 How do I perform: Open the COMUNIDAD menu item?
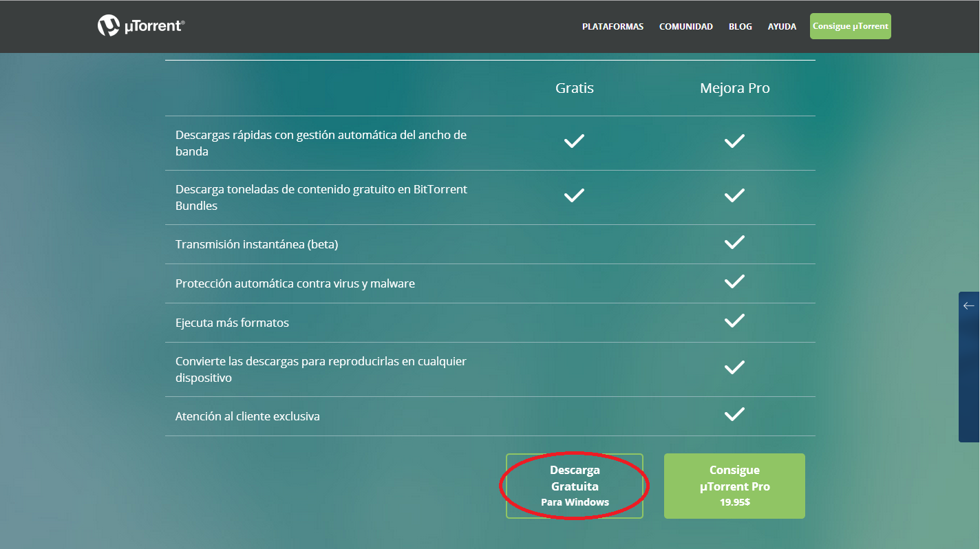[685, 27]
